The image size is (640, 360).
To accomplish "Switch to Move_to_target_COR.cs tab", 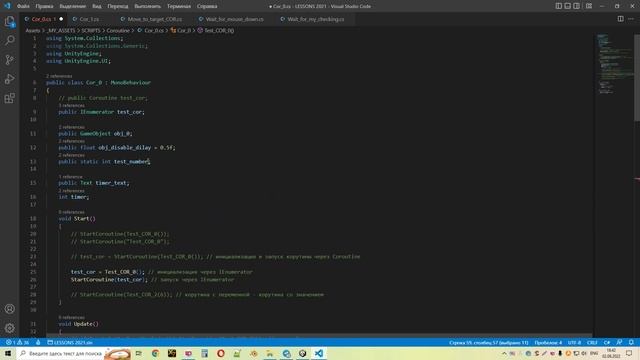I will coord(155,19).
